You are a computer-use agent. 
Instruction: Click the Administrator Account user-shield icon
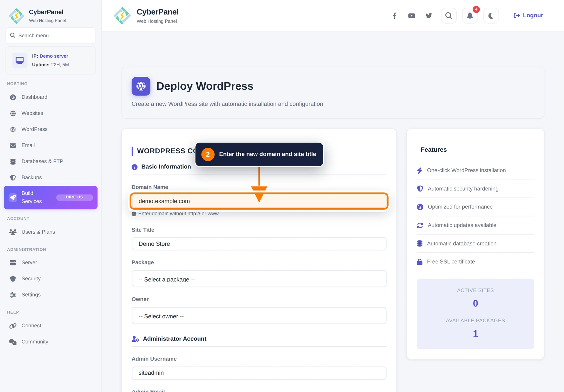(135, 339)
